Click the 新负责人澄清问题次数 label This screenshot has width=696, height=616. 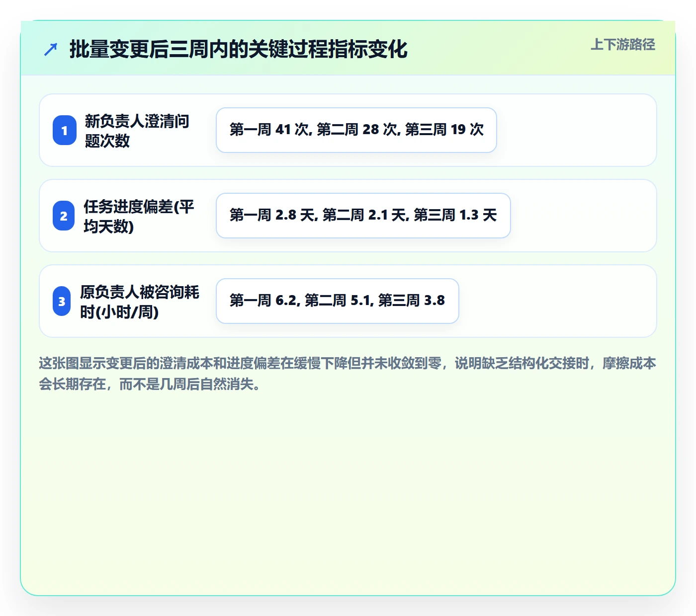[x=137, y=131]
